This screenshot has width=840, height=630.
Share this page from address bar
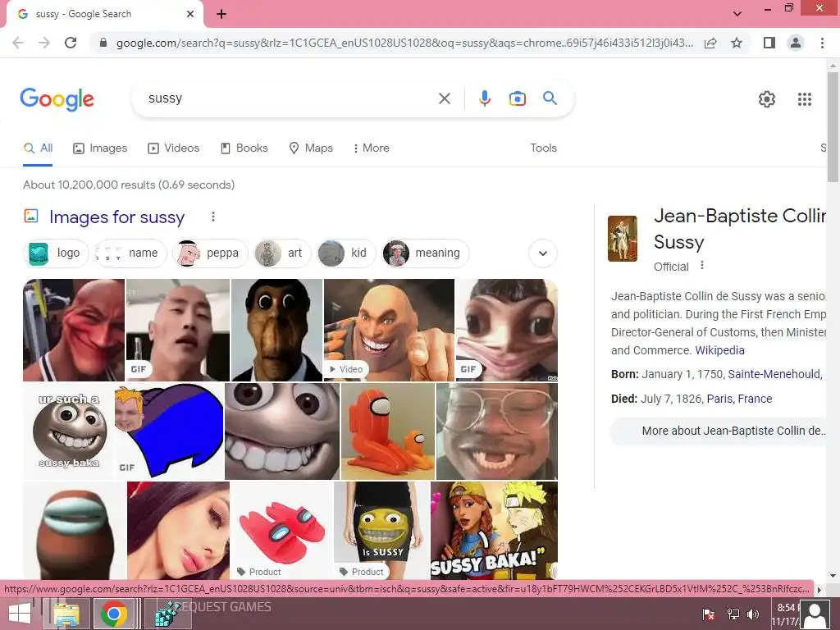tap(710, 43)
